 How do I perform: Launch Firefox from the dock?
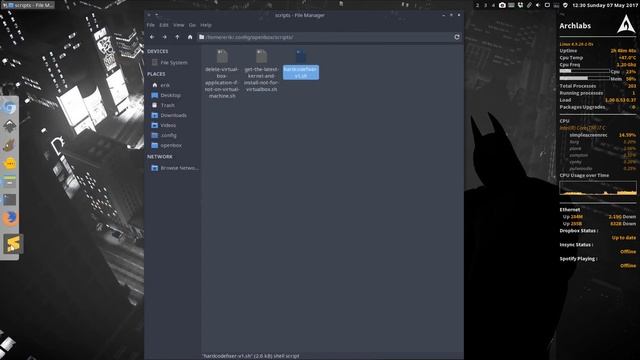[x=10, y=218]
